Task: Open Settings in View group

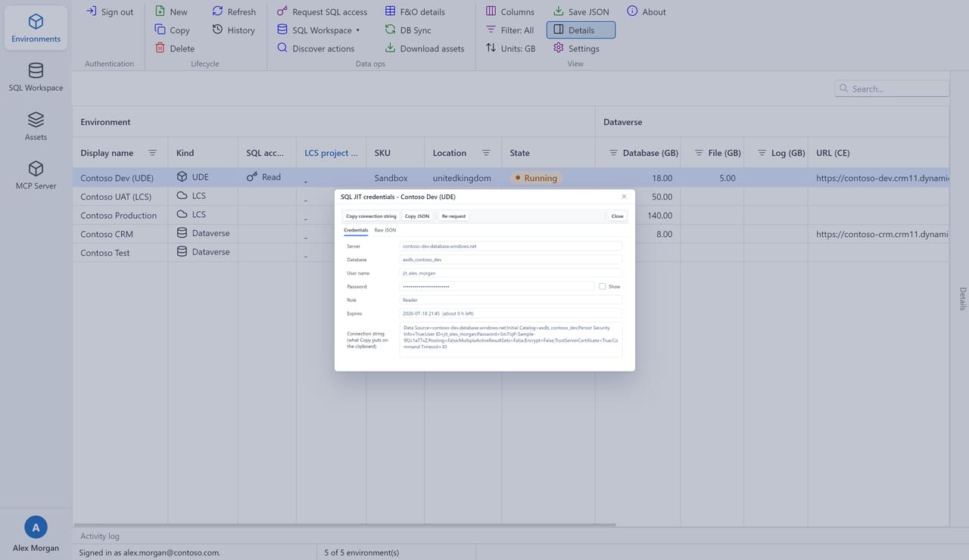Action: (x=576, y=48)
